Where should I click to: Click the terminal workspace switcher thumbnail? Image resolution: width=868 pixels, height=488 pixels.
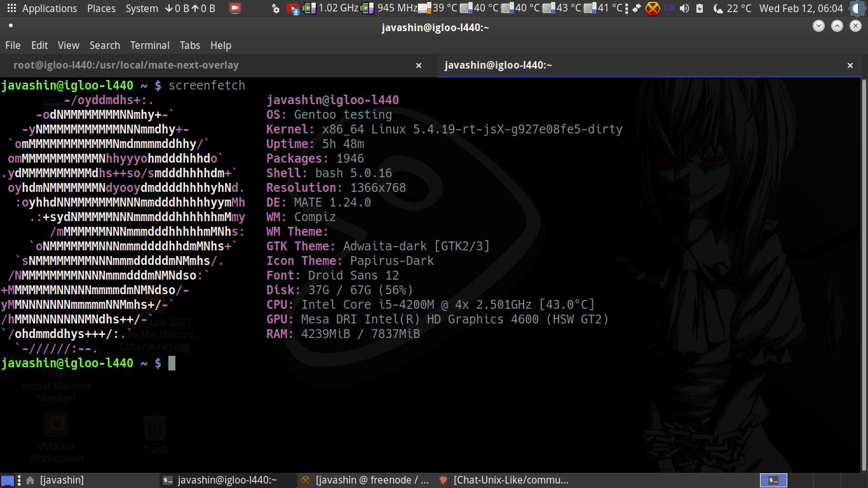[x=773, y=480]
